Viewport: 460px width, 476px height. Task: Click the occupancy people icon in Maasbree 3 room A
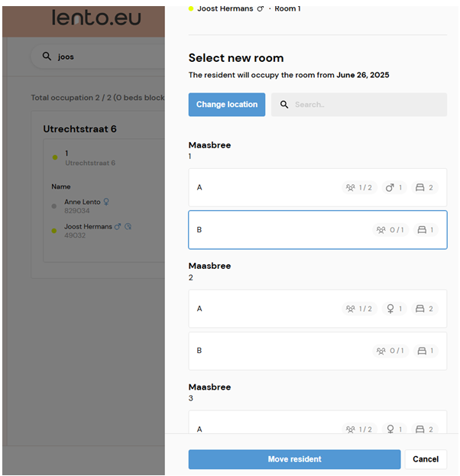click(x=351, y=429)
